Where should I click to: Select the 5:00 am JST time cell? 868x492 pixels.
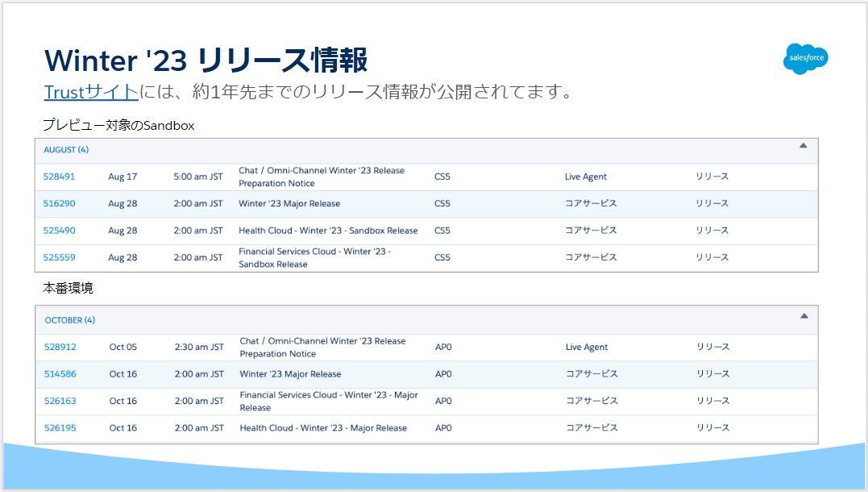(x=198, y=177)
